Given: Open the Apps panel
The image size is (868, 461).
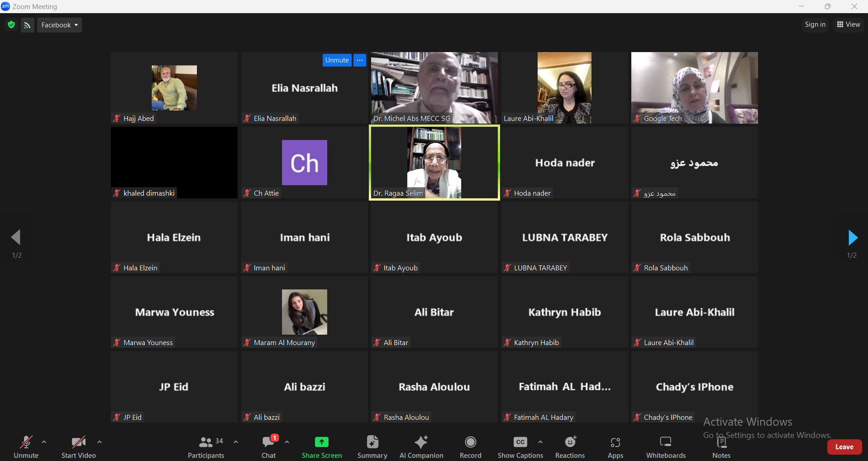Looking at the screenshot, I should click(x=615, y=447).
